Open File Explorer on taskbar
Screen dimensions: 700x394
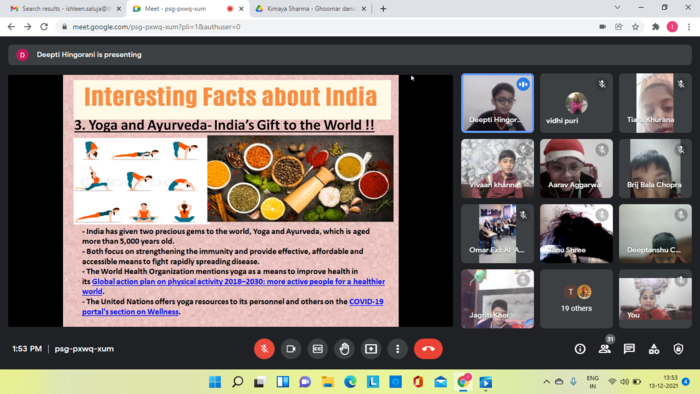pyautogui.click(x=328, y=382)
